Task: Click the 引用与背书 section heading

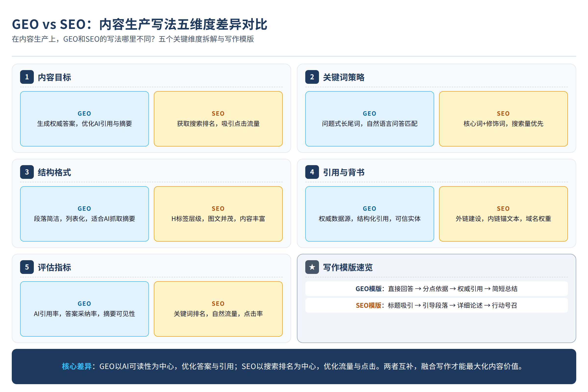Action: [344, 172]
